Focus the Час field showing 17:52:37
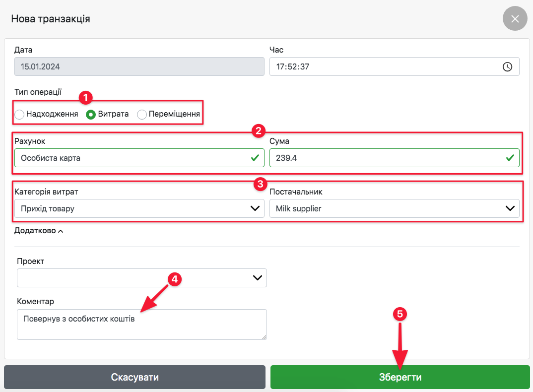 [382, 66]
